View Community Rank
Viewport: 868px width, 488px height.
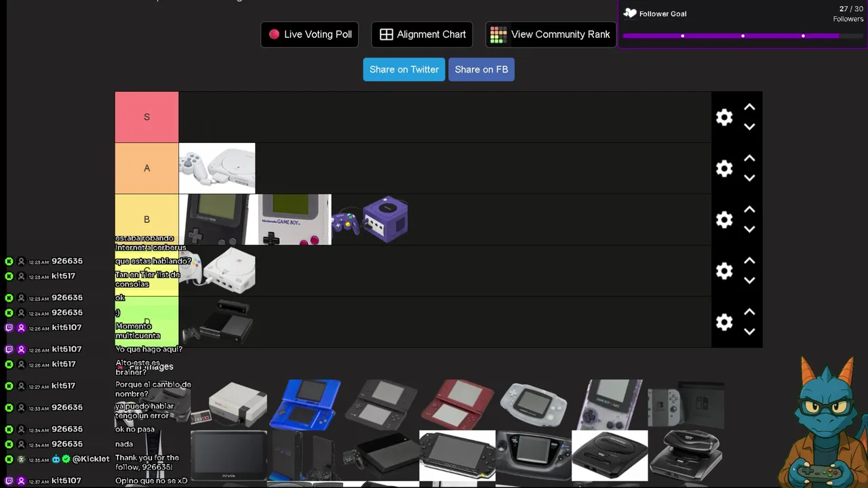tap(551, 35)
